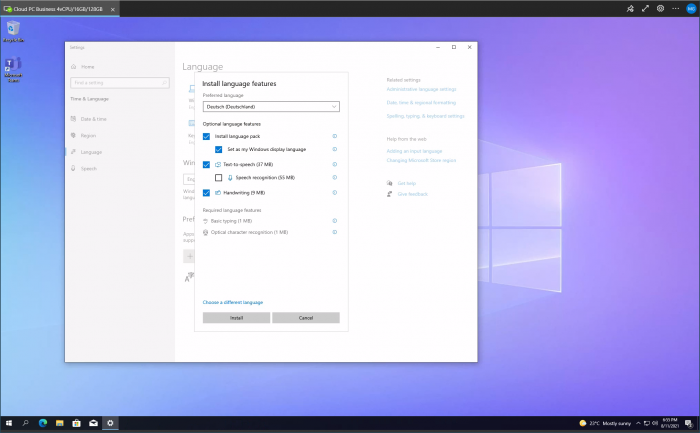Screen dimensions: 700x433
Task: Click the Cancel button
Action: (x=306, y=318)
